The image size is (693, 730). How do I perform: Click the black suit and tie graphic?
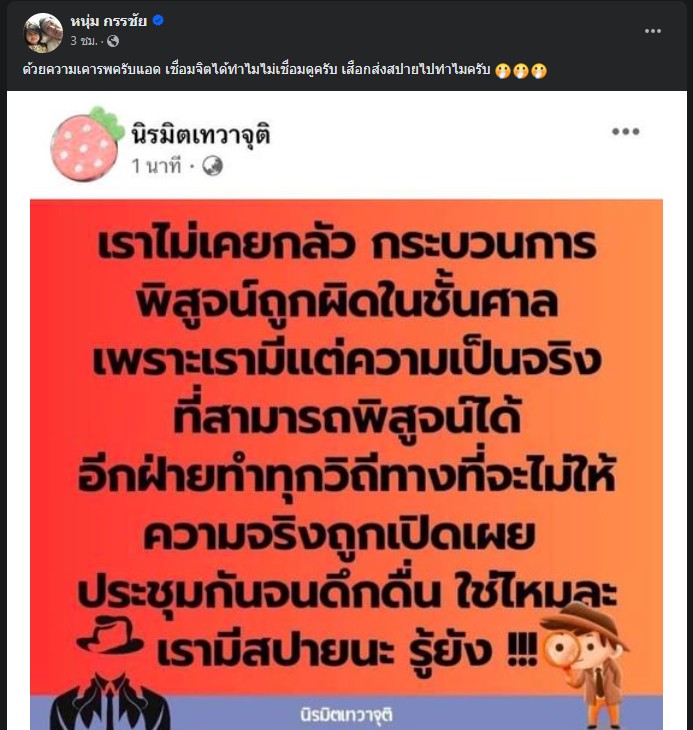pyautogui.click(x=110, y=703)
